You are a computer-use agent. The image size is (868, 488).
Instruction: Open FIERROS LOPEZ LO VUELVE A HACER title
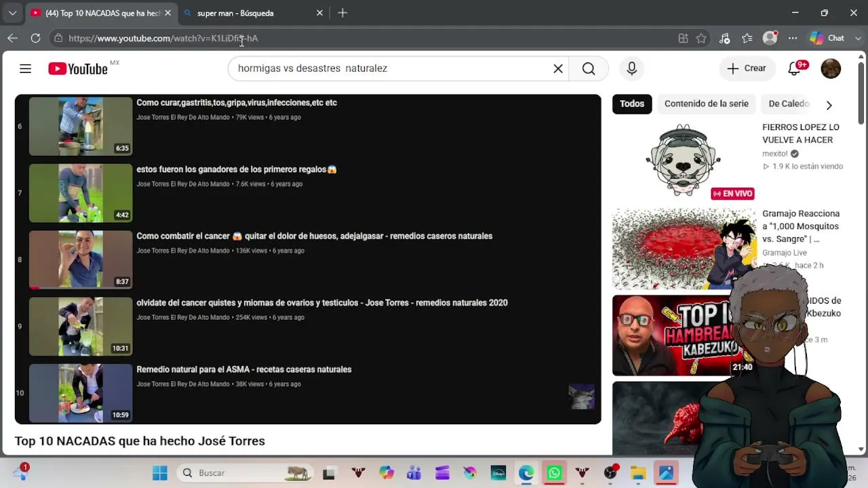tap(801, 134)
